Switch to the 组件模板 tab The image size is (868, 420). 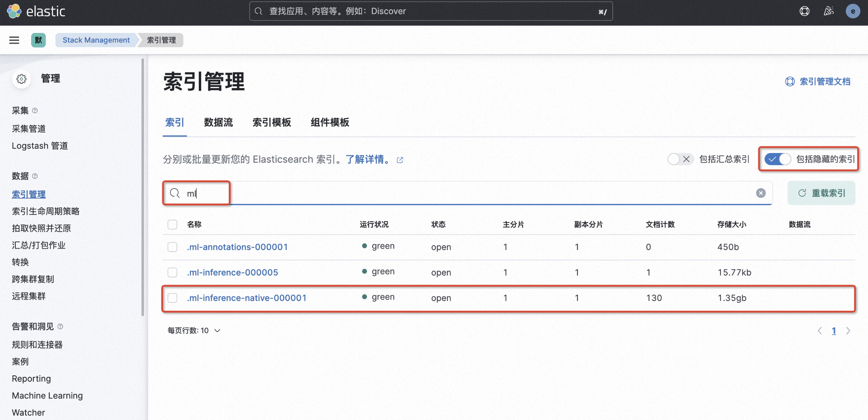[330, 123]
